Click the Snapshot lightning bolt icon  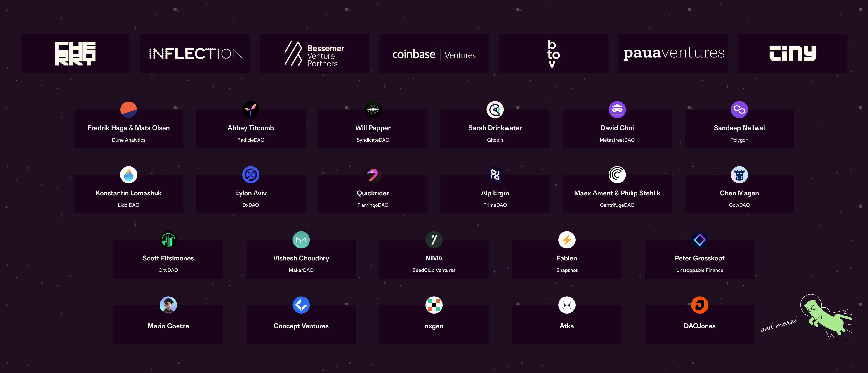(x=567, y=240)
